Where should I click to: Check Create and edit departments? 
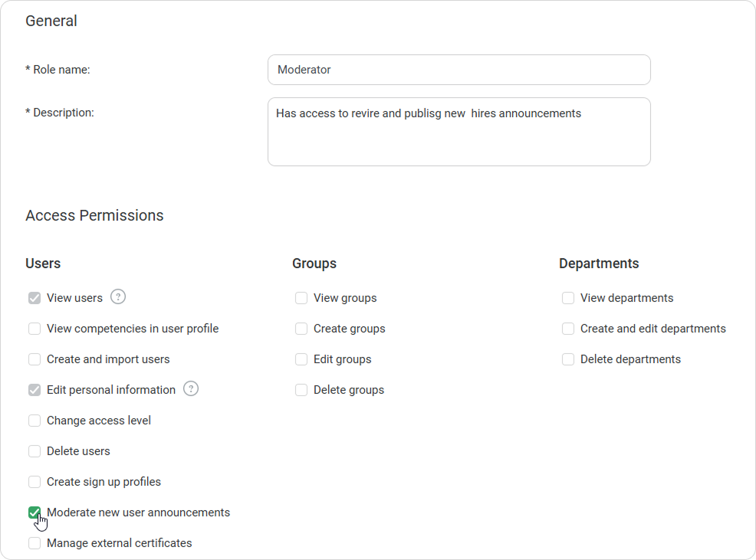tap(568, 329)
